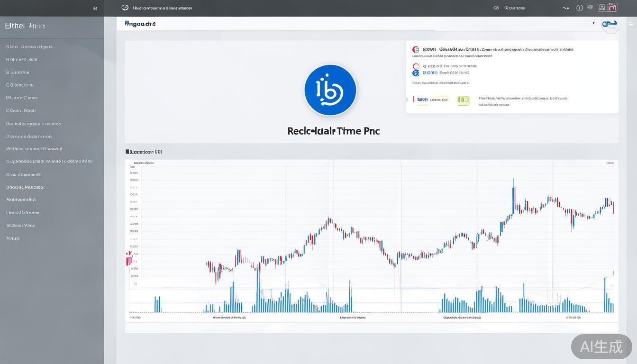Open the profile badge menu at top right
Screen dimensions: 637x364
(x=610, y=24)
